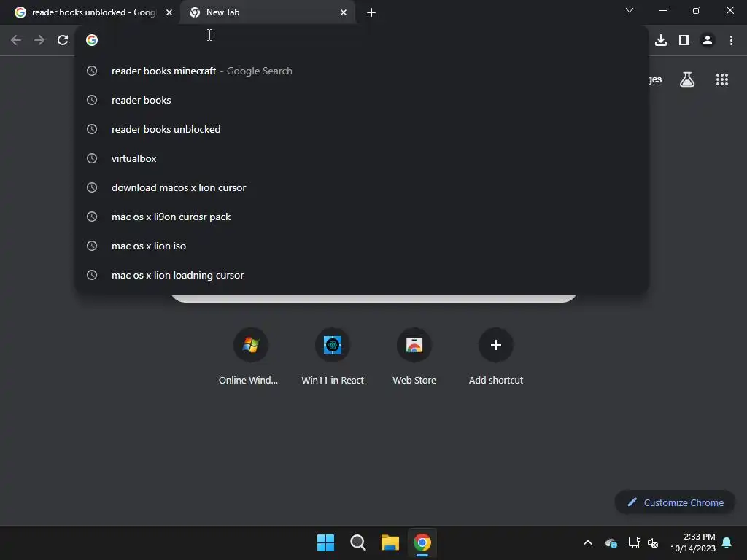Close the 'reader books unblocked' tab
The image size is (747, 560).
(169, 12)
